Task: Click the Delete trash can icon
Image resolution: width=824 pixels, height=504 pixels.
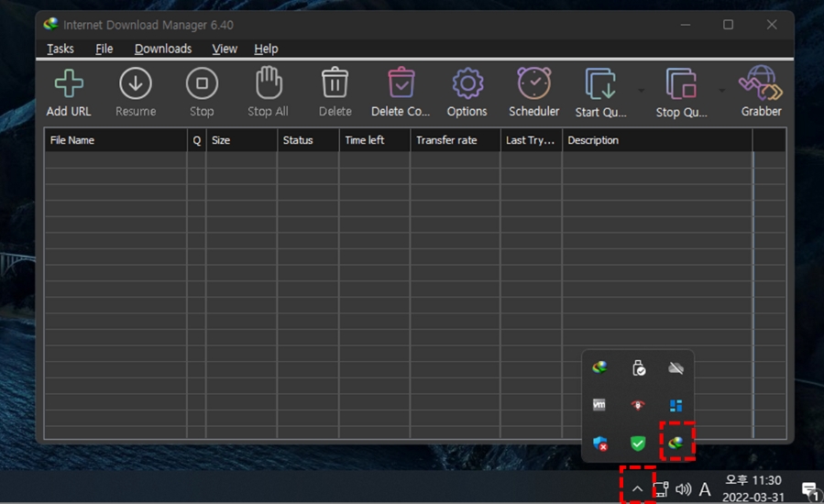Action: (x=335, y=92)
